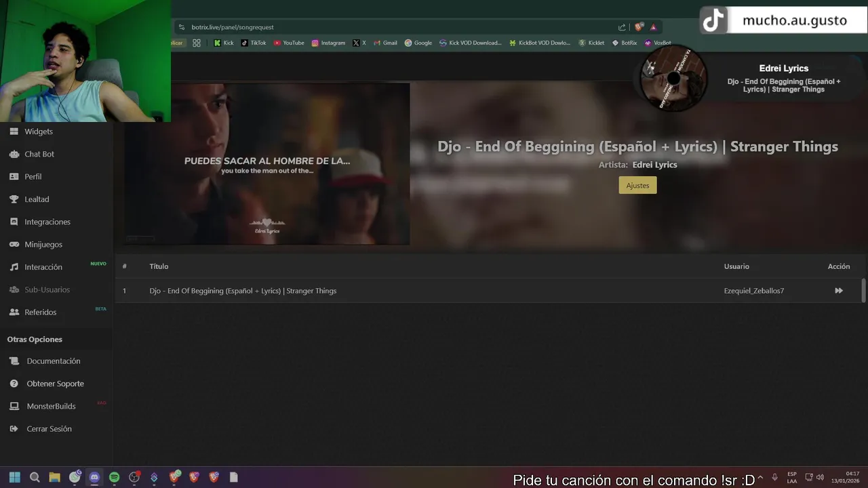Click the Obtener Soporte question icon

coord(14,384)
